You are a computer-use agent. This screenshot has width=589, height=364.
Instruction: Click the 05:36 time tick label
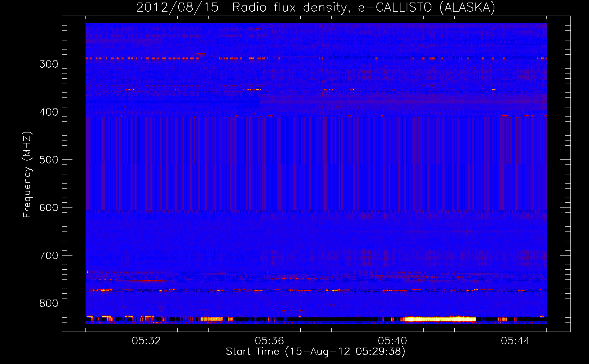tap(269, 341)
